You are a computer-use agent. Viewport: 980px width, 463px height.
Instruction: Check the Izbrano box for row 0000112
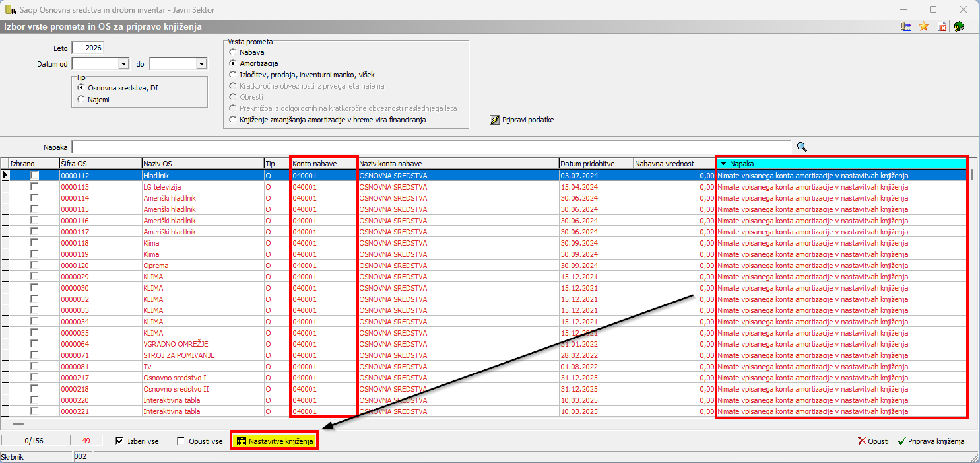(34, 176)
